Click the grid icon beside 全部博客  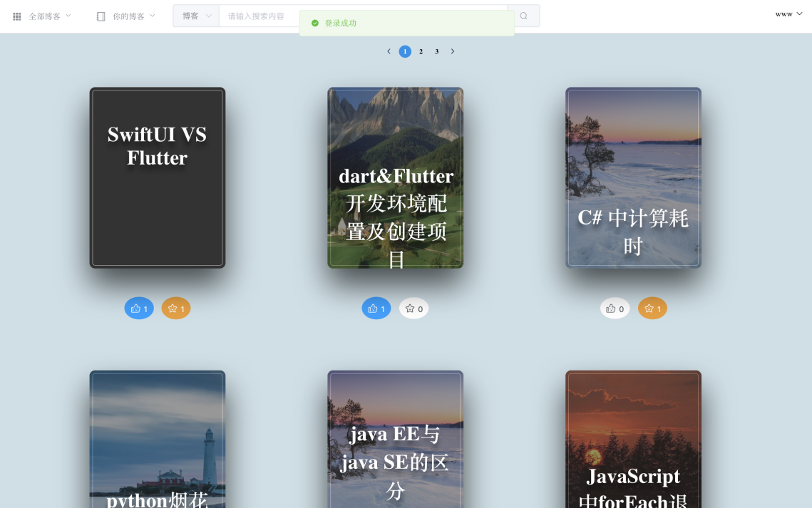17,16
